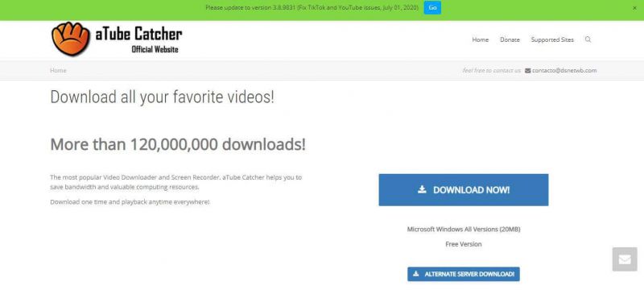The image size is (644, 290).
Task: Click the 'More than 120,000,000 downloads!' heading
Action: pyautogui.click(x=178, y=144)
